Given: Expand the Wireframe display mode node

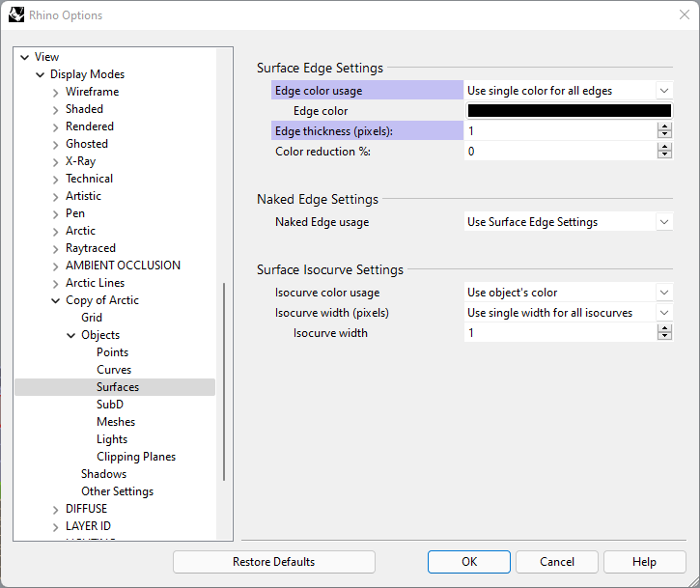Looking at the screenshot, I should coord(55,92).
